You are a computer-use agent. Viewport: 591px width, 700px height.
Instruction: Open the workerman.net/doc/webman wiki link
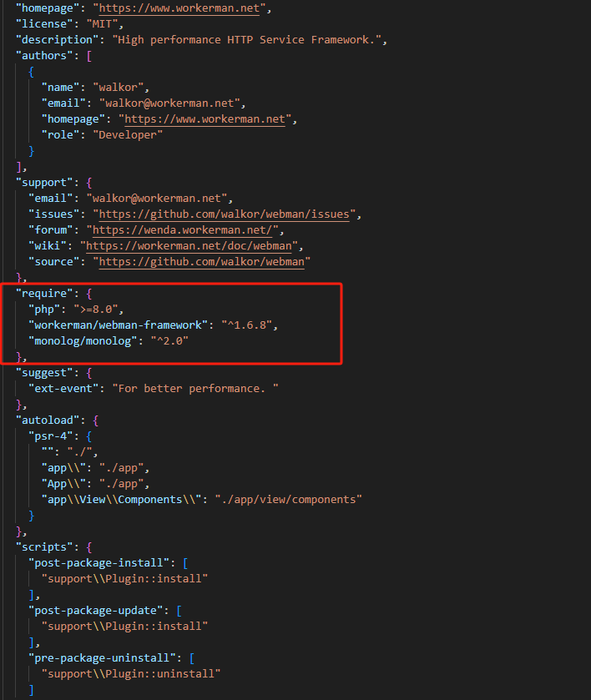189,246
